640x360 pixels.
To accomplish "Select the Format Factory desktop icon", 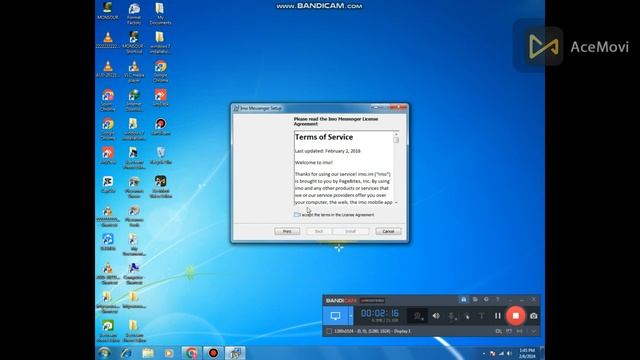I will 134,13.
